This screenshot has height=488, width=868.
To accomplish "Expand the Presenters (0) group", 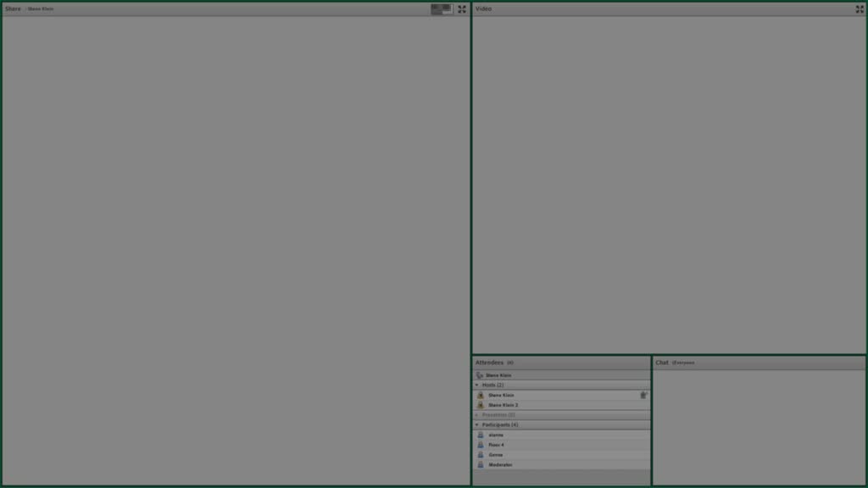I will point(476,415).
